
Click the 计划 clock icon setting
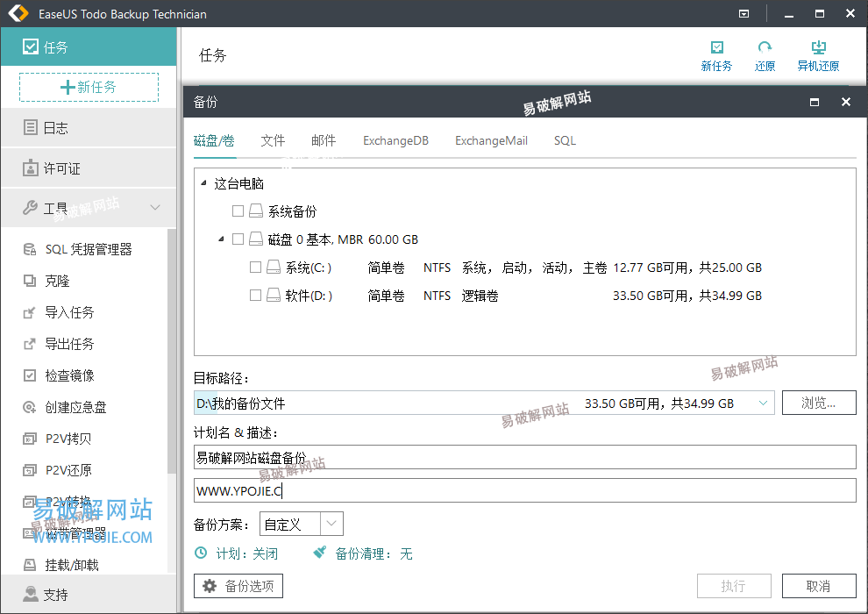[201, 553]
